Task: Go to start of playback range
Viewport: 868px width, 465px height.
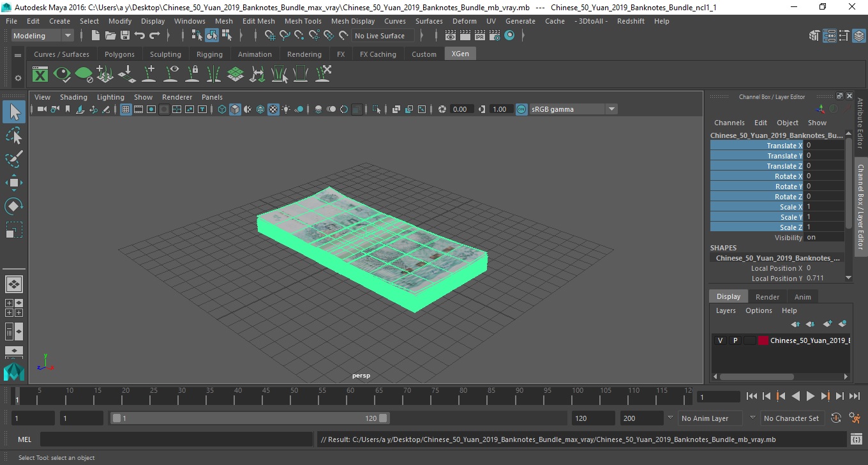Action: [752, 396]
